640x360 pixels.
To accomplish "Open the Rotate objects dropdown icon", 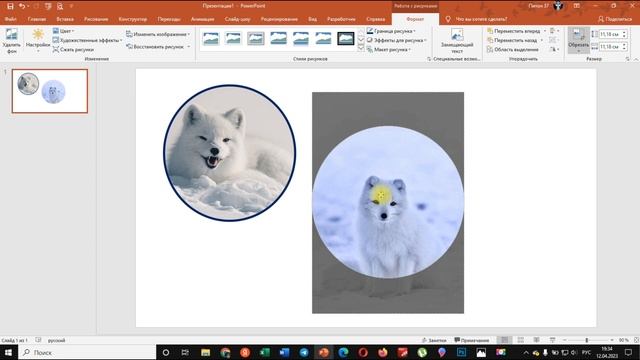I will tap(554, 49).
